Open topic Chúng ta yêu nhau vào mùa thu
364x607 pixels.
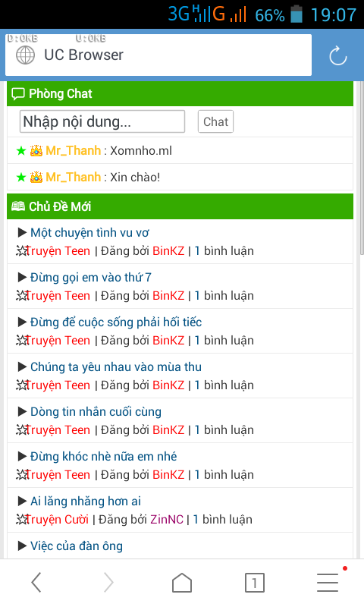pyautogui.click(x=116, y=367)
